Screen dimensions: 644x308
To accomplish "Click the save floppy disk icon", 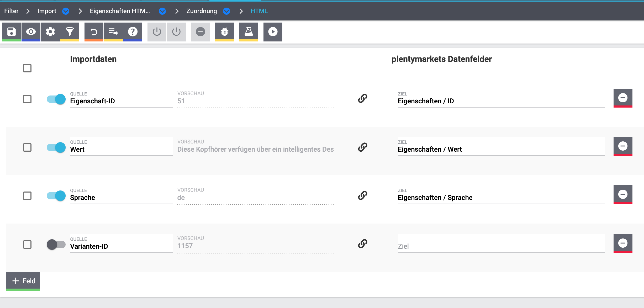I will pyautogui.click(x=11, y=32).
